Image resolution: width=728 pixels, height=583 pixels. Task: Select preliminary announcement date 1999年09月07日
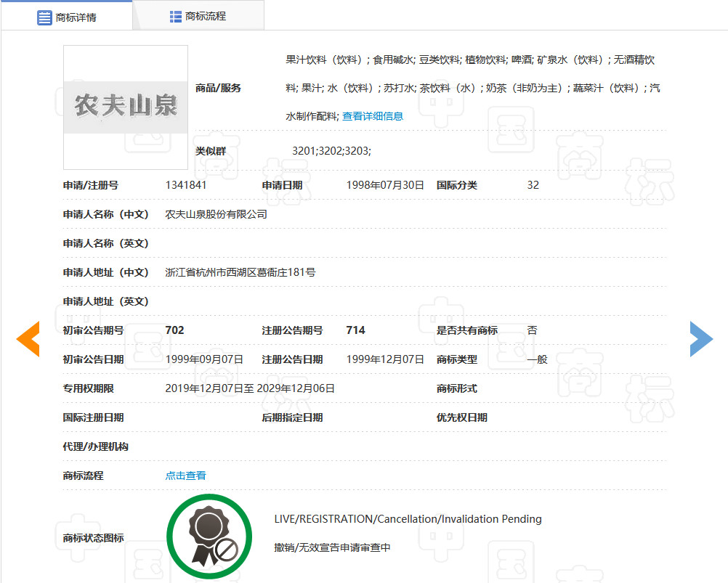[x=204, y=359]
